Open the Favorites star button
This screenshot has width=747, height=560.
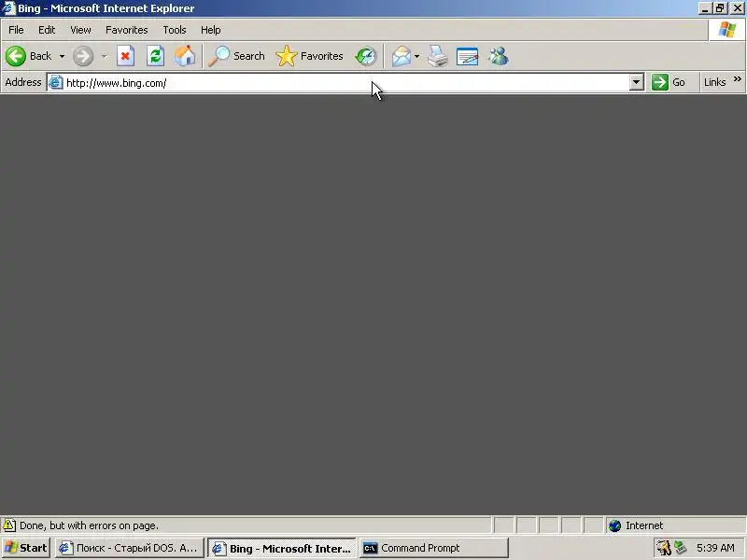[310, 56]
